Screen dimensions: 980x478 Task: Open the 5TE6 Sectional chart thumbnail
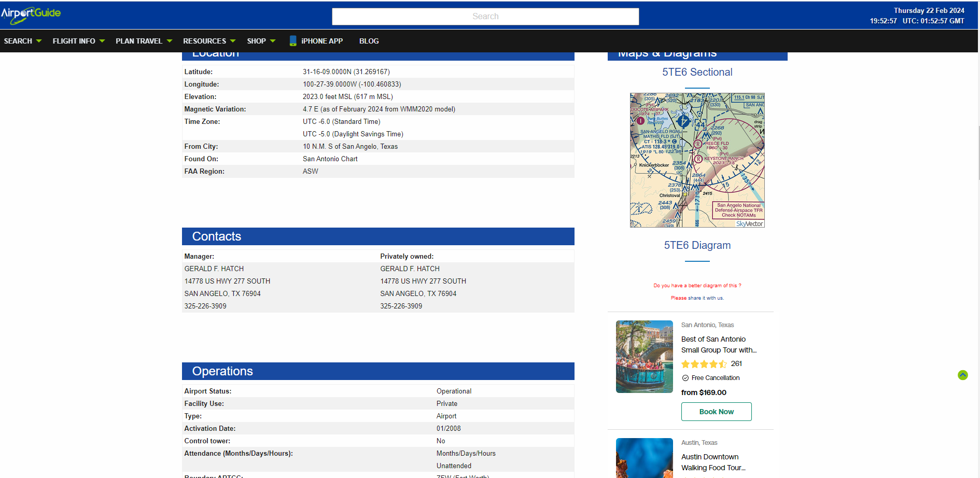(697, 160)
